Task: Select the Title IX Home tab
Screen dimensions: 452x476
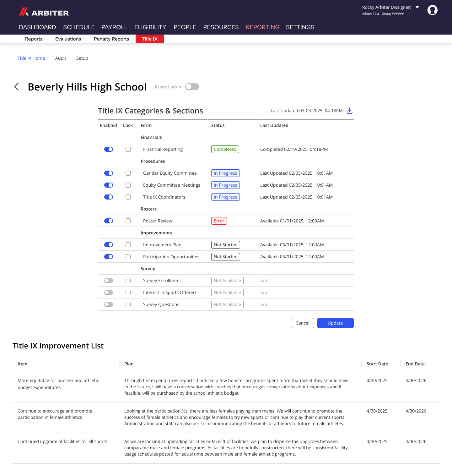Action: click(31, 58)
